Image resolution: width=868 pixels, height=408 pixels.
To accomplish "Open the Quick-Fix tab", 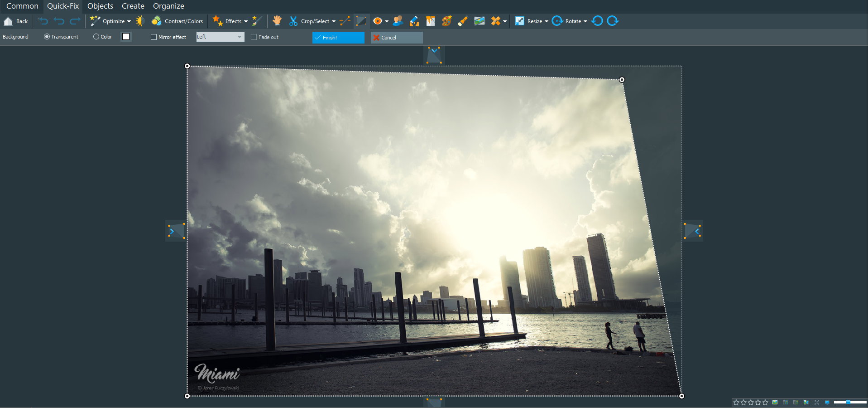I will pyautogui.click(x=63, y=6).
